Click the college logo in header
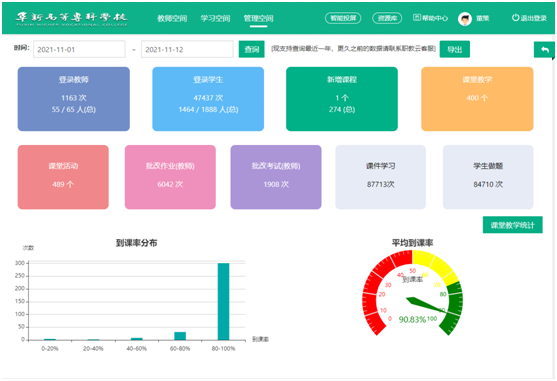 click(x=72, y=19)
